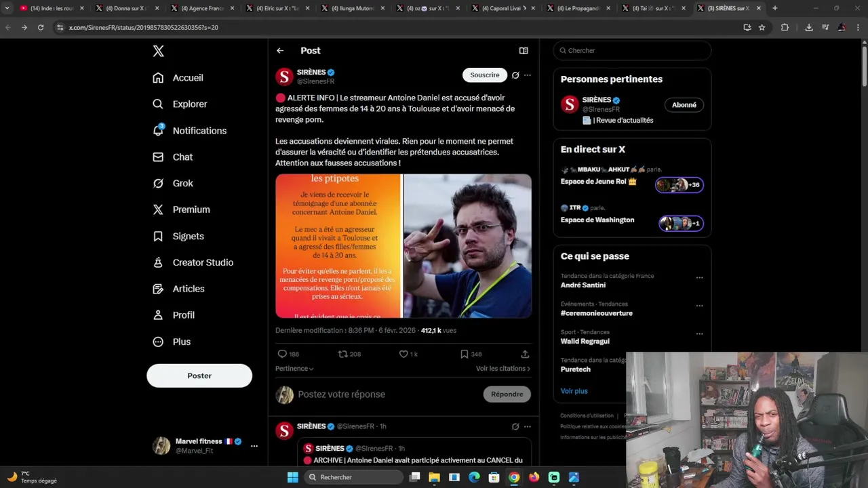
Task: Open Grok in the sidebar
Action: coord(173,184)
